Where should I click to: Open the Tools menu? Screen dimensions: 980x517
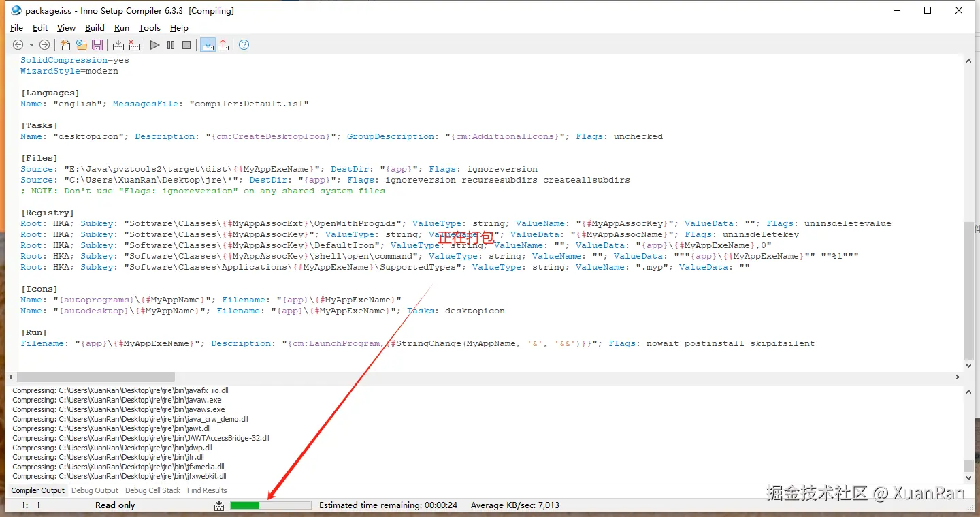click(x=150, y=28)
